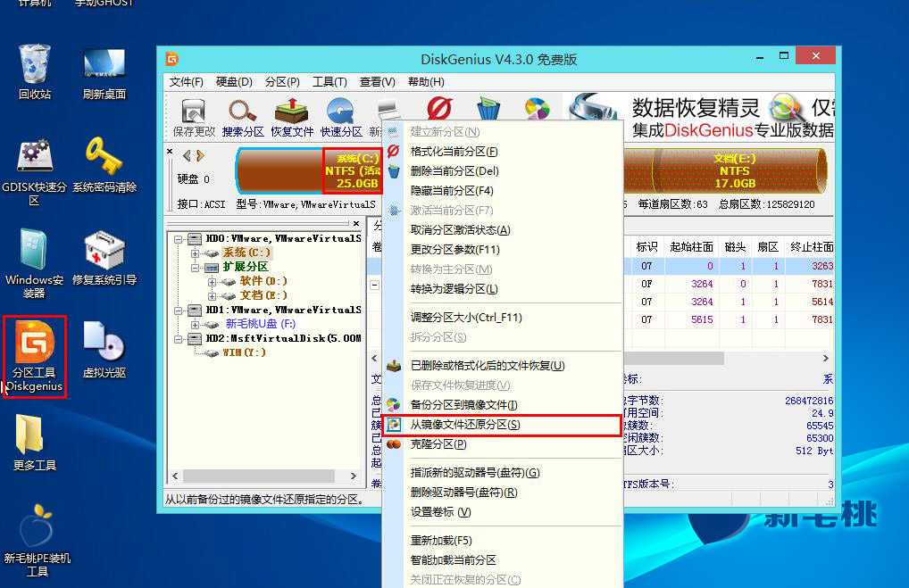Close the disk tree panel with its X
The image size is (909, 588).
click(356, 223)
